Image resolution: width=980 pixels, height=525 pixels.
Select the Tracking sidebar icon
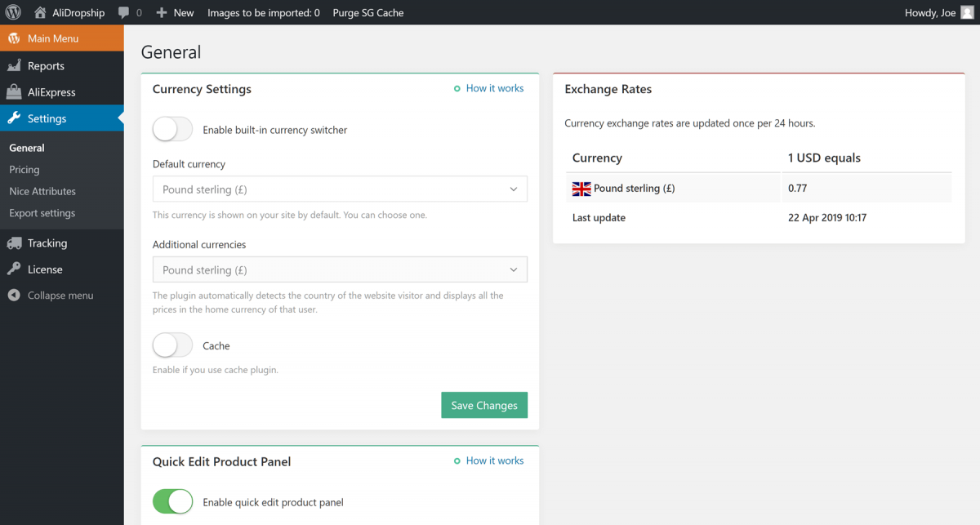tap(16, 242)
